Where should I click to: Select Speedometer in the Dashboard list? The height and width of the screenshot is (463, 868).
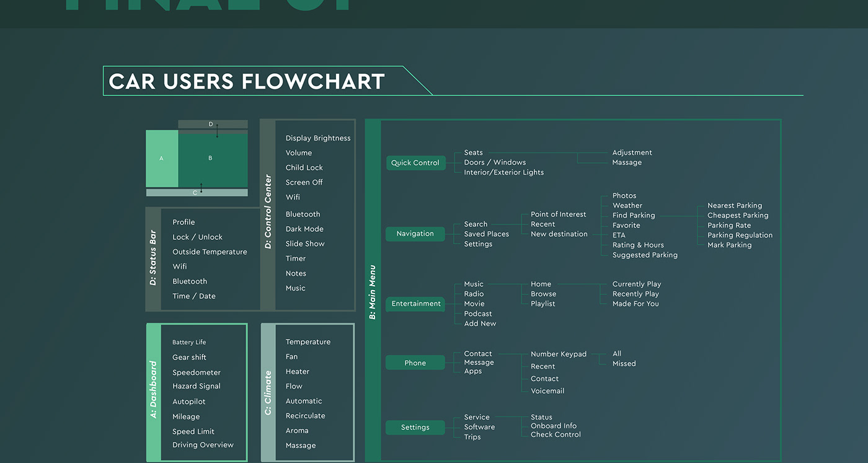[x=197, y=373]
